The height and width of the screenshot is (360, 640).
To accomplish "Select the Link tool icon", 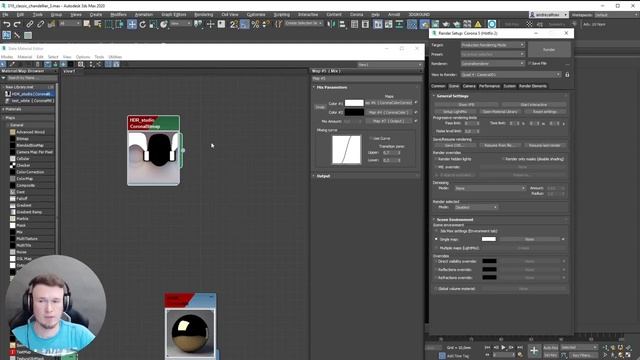I will 30,24.
